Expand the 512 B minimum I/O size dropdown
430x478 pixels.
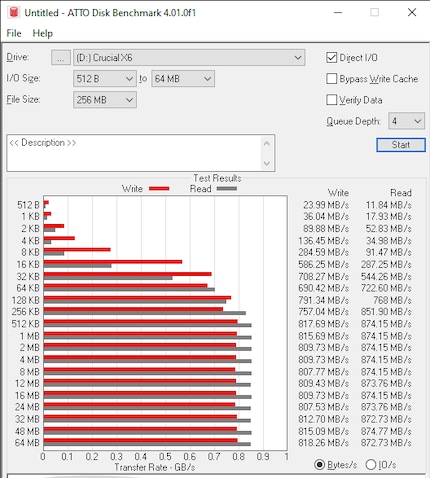[105, 79]
